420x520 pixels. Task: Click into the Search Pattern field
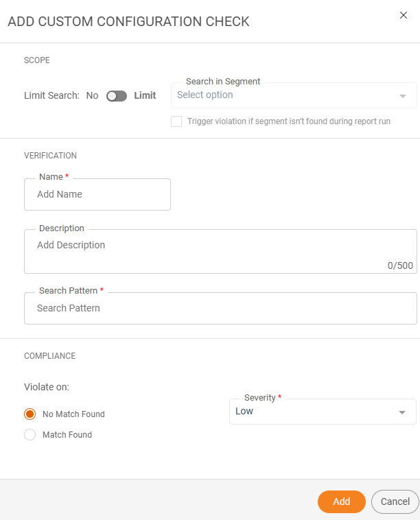(x=220, y=309)
